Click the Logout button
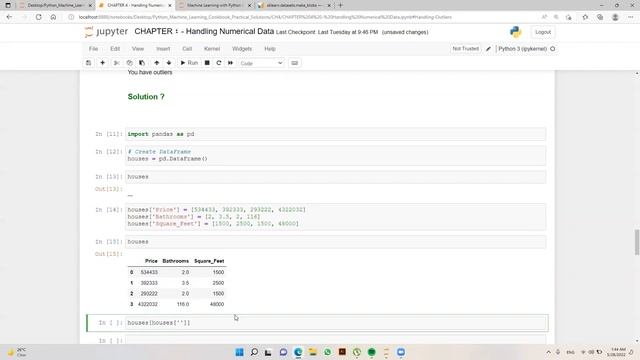This screenshot has width=640, height=360. [x=543, y=32]
